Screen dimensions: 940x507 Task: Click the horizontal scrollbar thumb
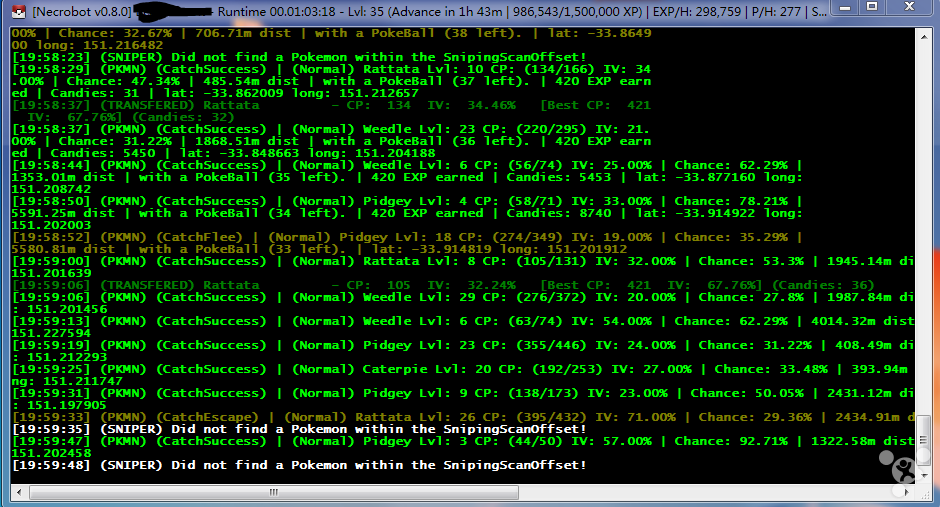click(273, 492)
